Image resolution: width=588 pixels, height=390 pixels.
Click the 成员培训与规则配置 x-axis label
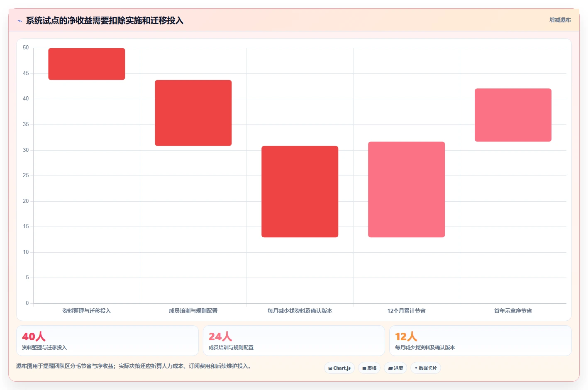coord(193,311)
